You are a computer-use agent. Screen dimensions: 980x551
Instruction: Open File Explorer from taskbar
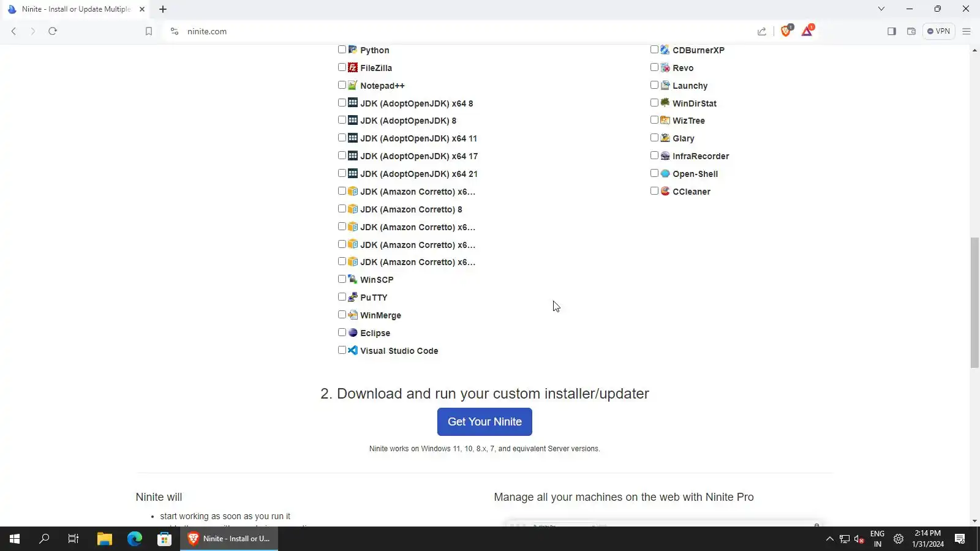[104, 539]
